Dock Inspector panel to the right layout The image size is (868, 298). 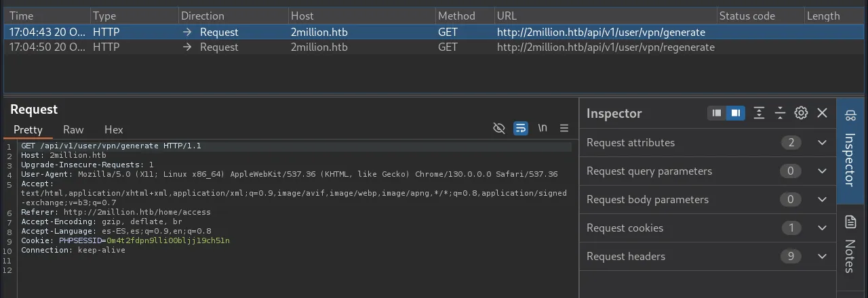coord(735,113)
